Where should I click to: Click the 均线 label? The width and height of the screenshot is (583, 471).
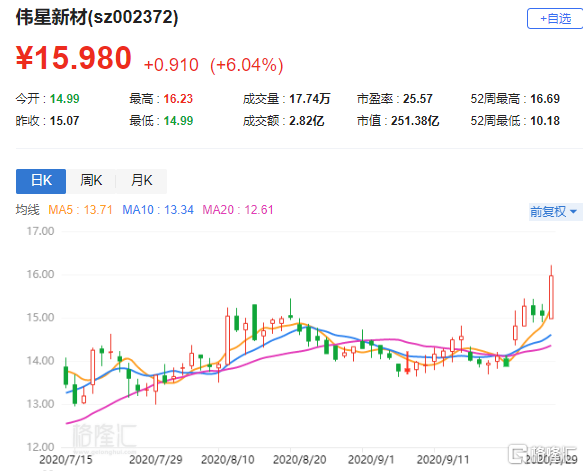pos(28,210)
